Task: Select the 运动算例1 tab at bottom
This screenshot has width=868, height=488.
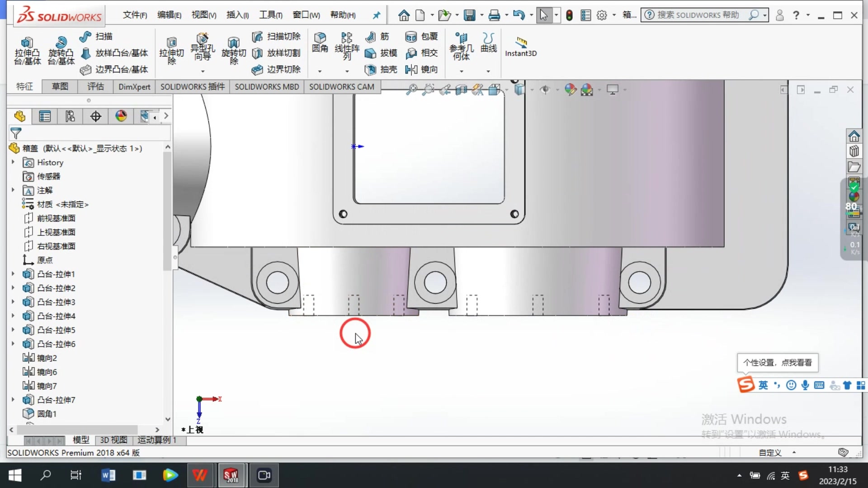Action: coord(157,440)
